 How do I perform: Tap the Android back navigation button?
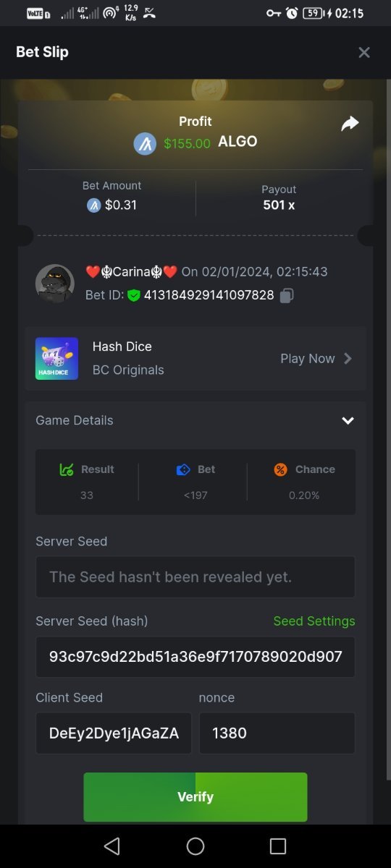click(x=112, y=846)
